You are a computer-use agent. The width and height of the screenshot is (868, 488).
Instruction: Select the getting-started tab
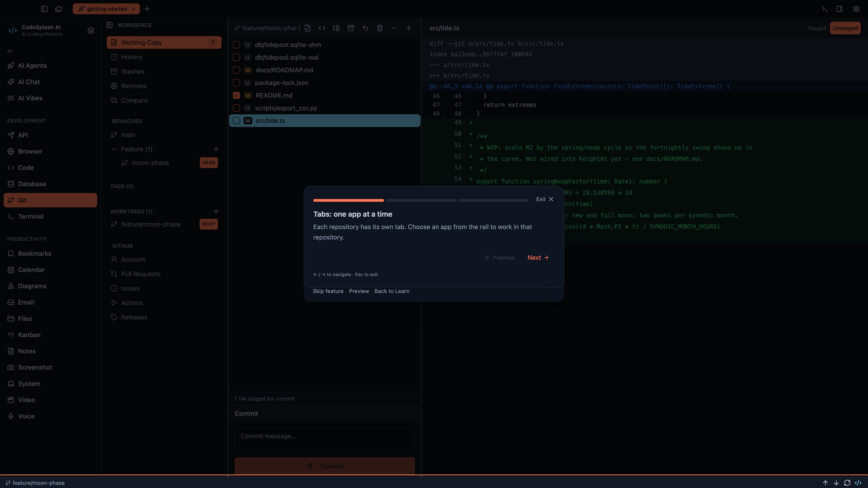(106, 9)
